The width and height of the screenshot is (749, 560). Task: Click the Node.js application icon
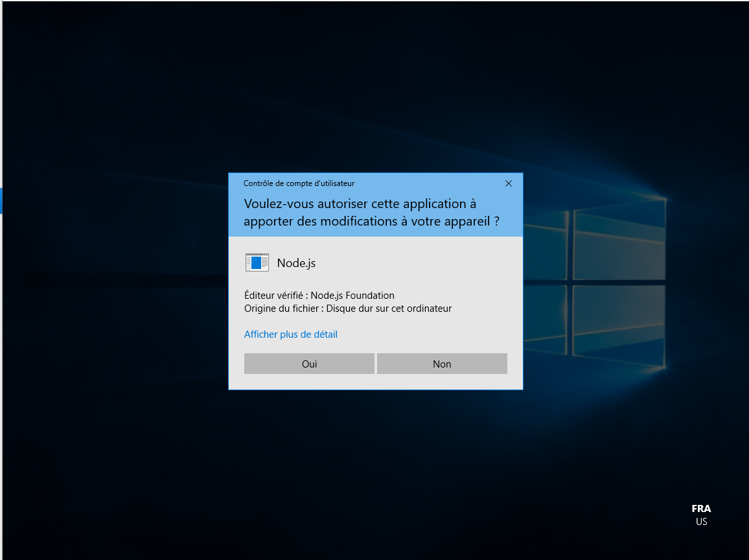click(x=257, y=262)
